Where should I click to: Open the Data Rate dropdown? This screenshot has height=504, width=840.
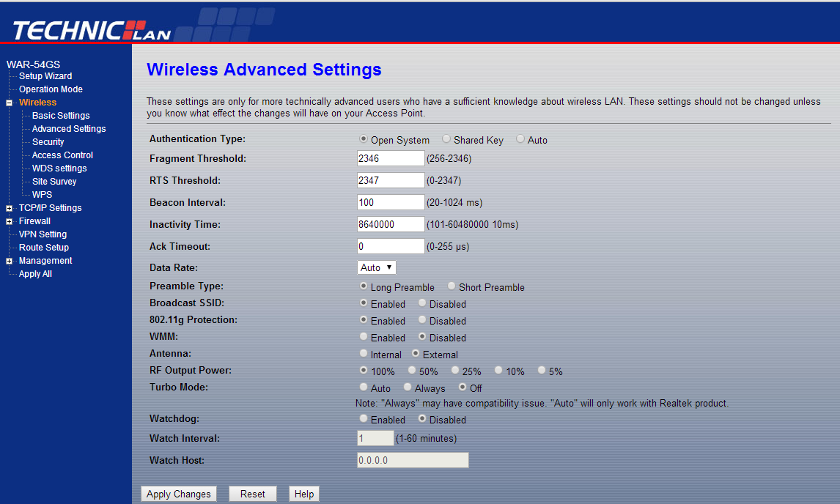377,267
